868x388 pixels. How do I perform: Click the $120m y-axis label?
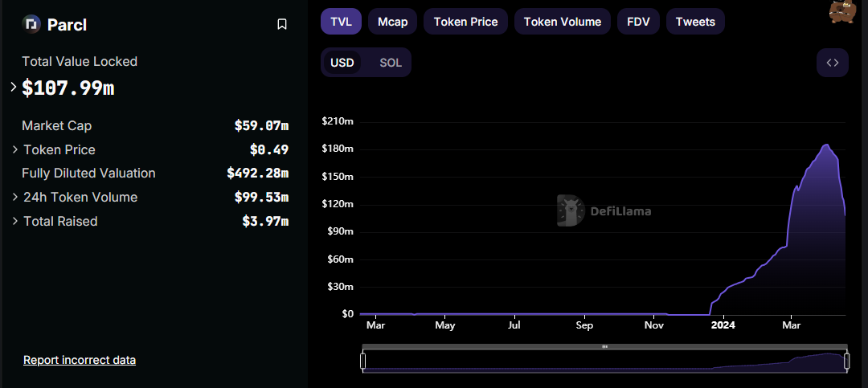pyautogui.click(x=337, y=204)
